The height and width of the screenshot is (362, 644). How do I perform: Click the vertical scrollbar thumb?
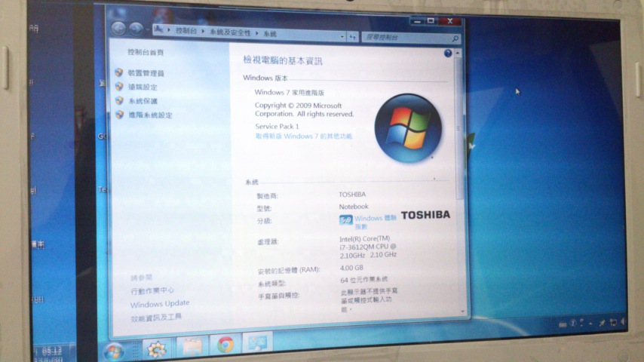pos(458,128)
